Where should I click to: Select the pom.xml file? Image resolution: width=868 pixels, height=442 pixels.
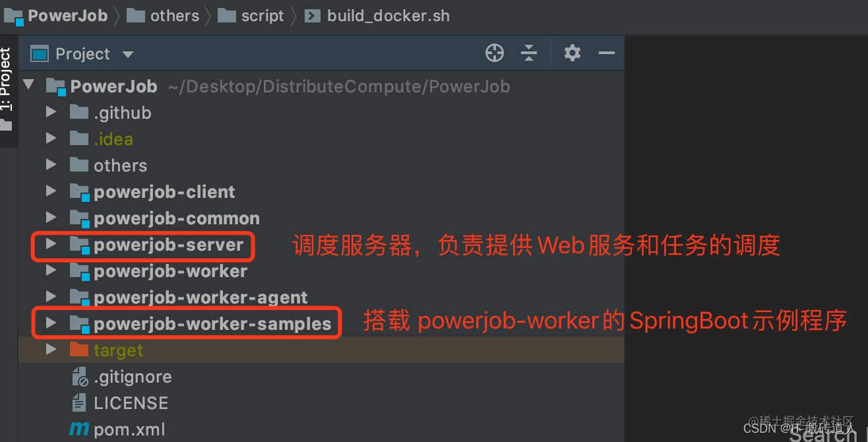coord(130,429)
